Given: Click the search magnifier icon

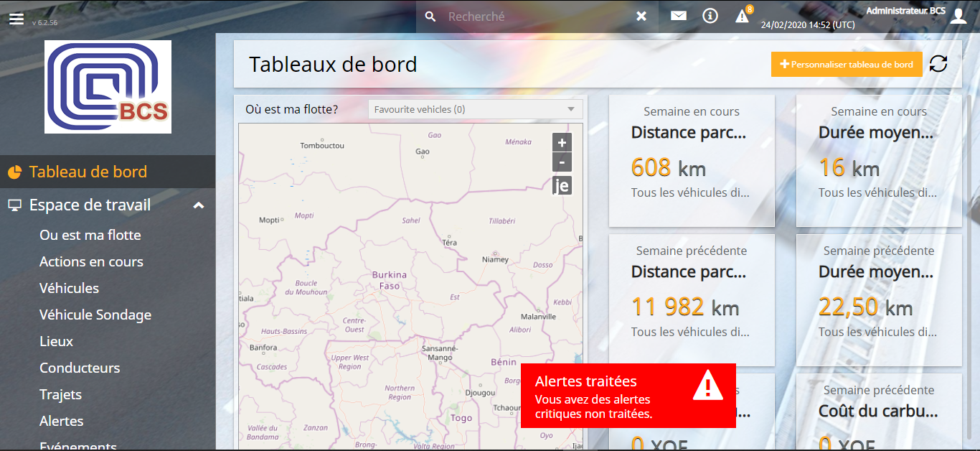Looking at the screenshot, I should click(x=430, y=16).
